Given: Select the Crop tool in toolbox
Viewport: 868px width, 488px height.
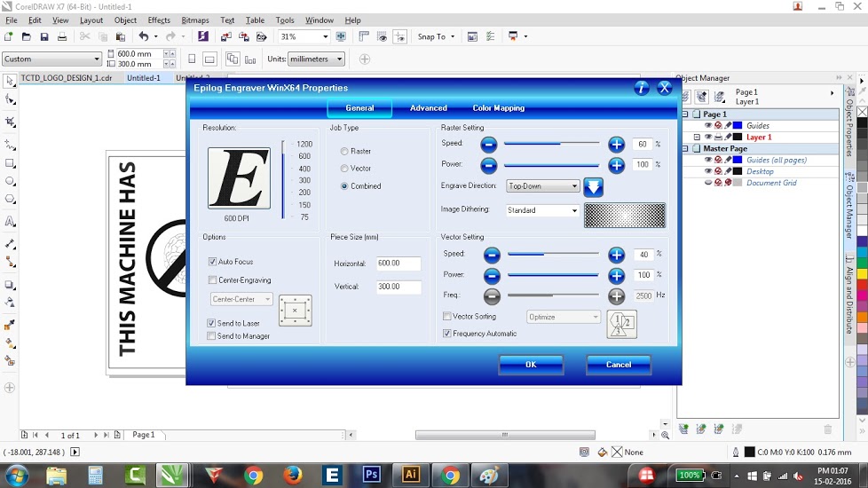Looking at the screenshot, I should click(10, 122).
